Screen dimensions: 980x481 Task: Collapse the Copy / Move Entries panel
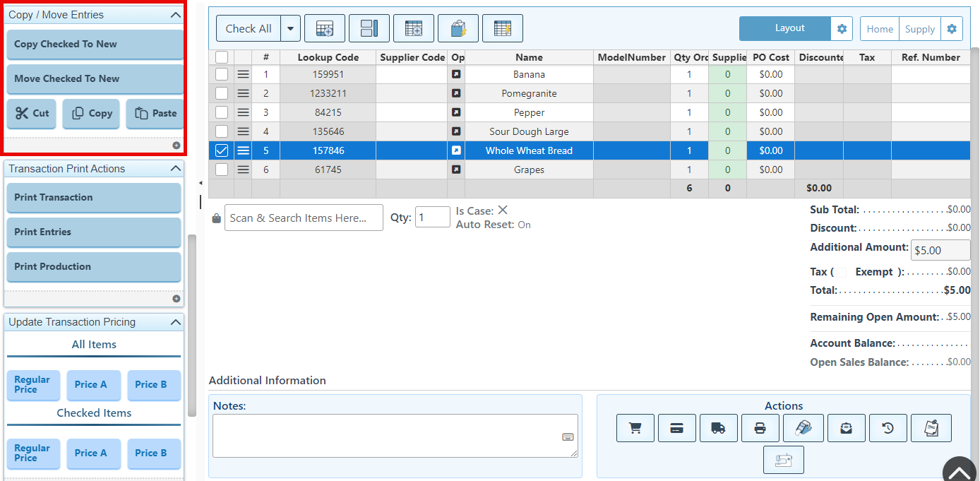pos(176,15)
